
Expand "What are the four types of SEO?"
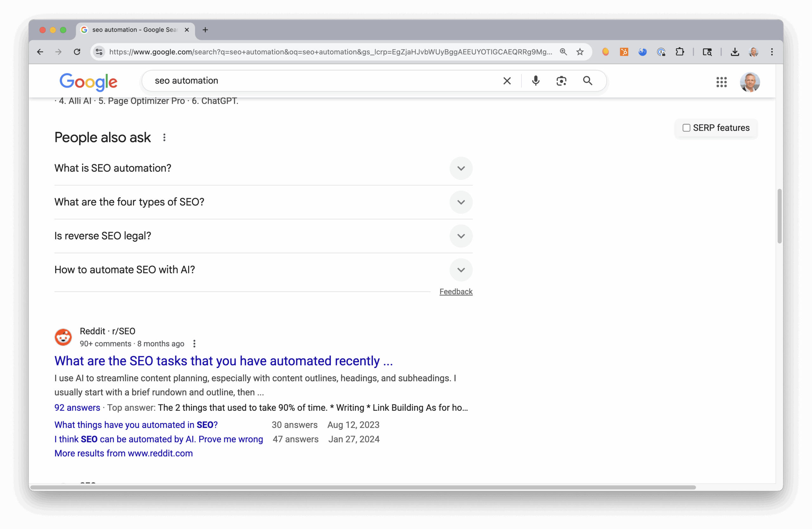tap(461, 202)
